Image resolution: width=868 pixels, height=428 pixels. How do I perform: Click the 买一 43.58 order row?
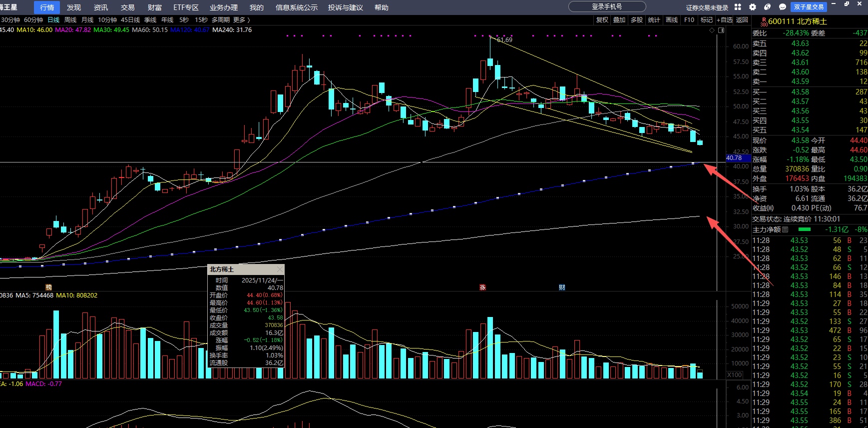tap(810, 92)
